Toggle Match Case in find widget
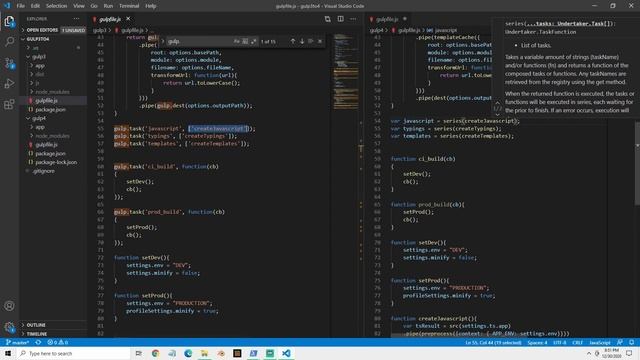 [237, 41]
